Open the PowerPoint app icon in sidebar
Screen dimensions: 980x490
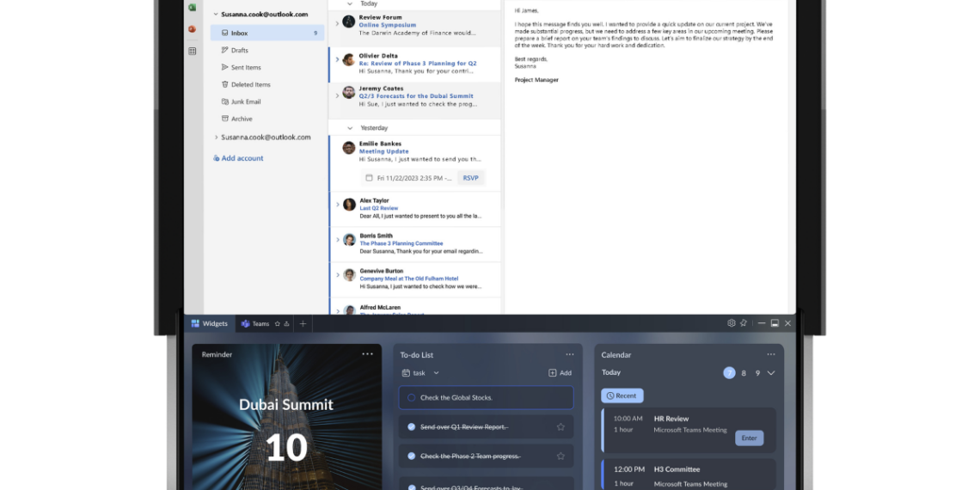point(192,28)
